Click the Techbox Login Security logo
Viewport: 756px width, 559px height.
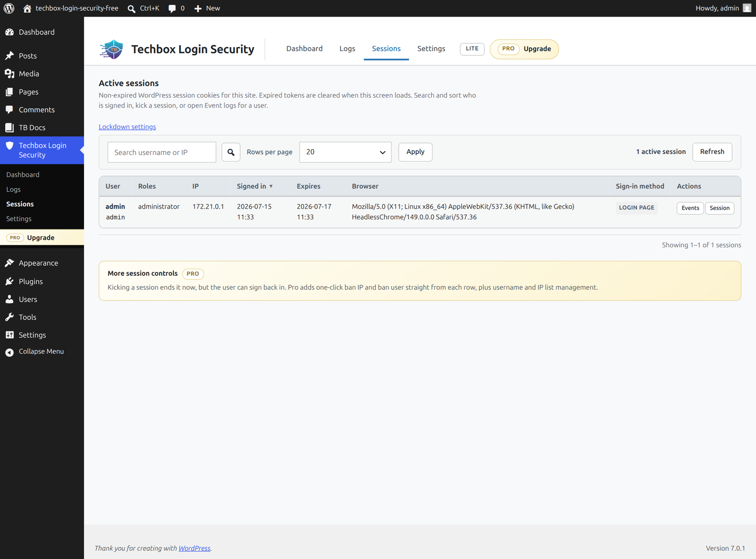pyautogui.click(x=112, y=49)
